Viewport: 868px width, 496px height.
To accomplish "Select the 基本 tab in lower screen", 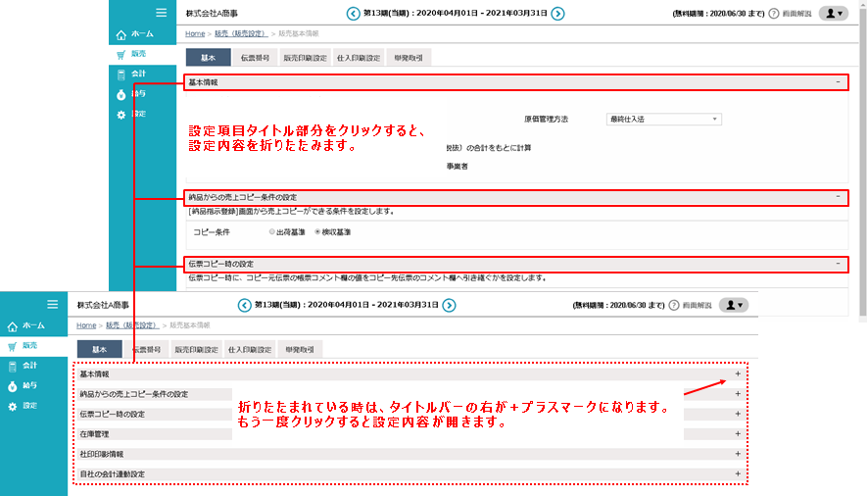I will point(100,350).
